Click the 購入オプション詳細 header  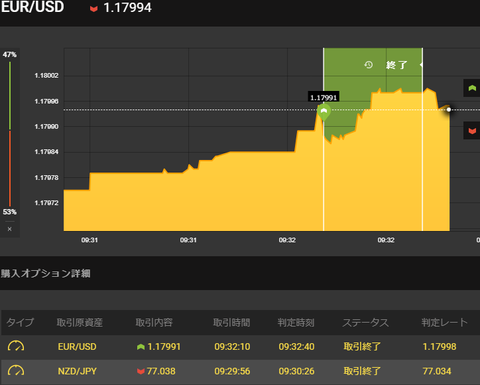pyautogui.click(x=46, y=273)
